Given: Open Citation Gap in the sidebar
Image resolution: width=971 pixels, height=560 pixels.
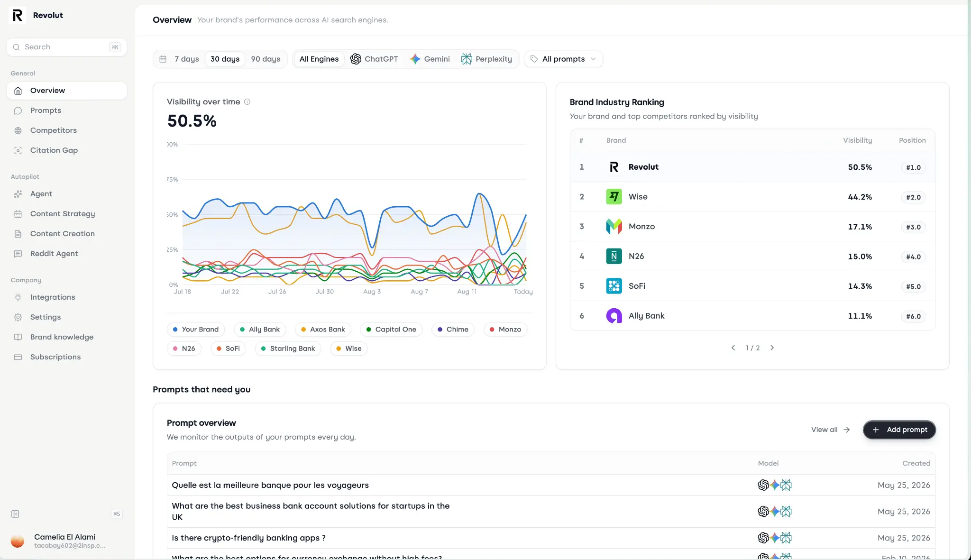Looking at the screenshot, I should point(67,150).
